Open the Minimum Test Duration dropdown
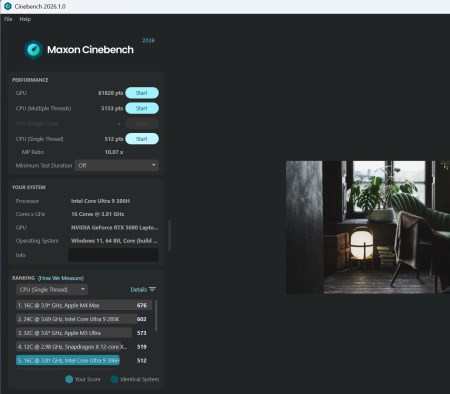This screenshot has height=394, width=450. (x=117, y=165)
